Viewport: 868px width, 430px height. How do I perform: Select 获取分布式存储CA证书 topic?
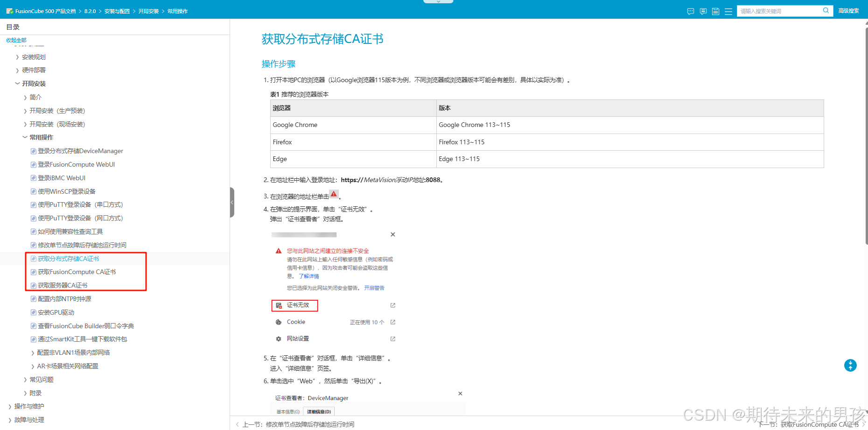tap(68, 259)
